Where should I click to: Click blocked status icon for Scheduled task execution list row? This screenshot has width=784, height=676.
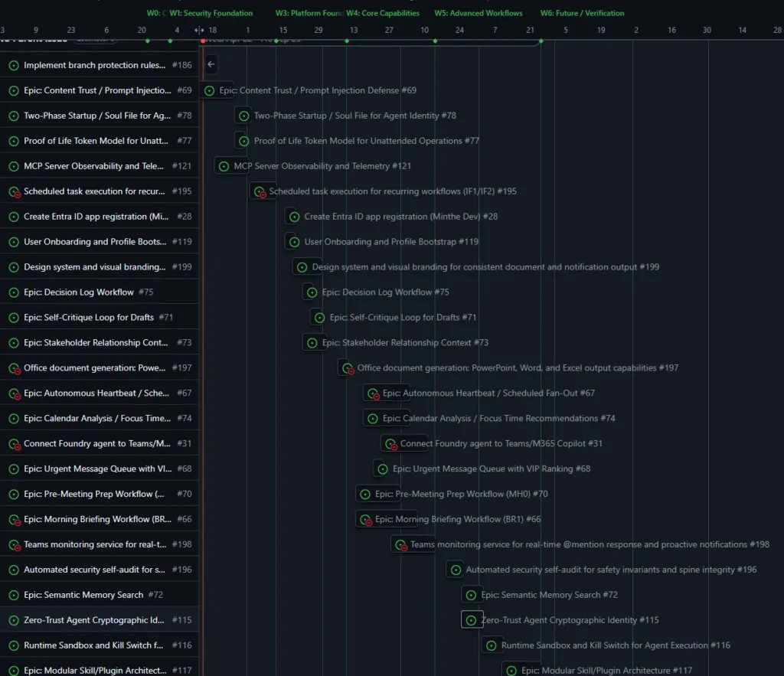[15, 192]
